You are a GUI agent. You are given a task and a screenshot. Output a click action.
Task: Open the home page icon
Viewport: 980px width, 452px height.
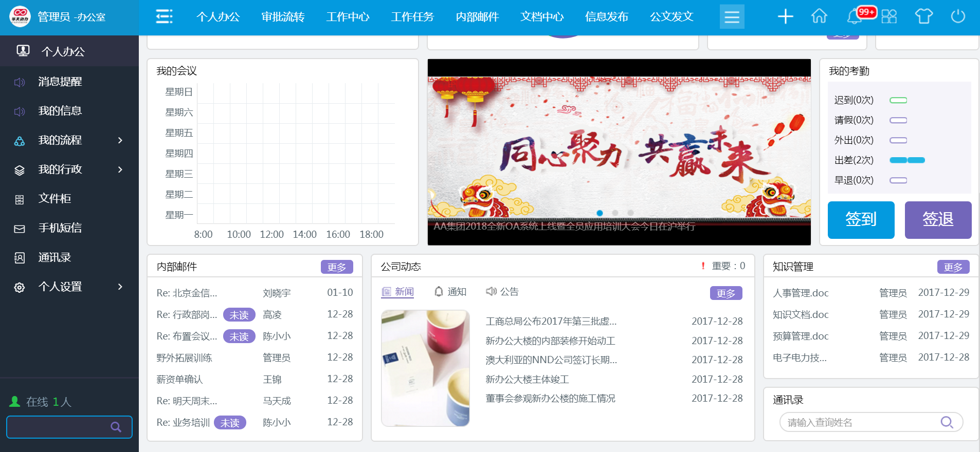(819, 16)
